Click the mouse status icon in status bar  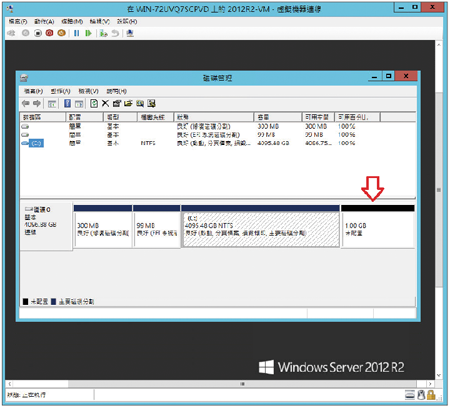pos(421,395)
